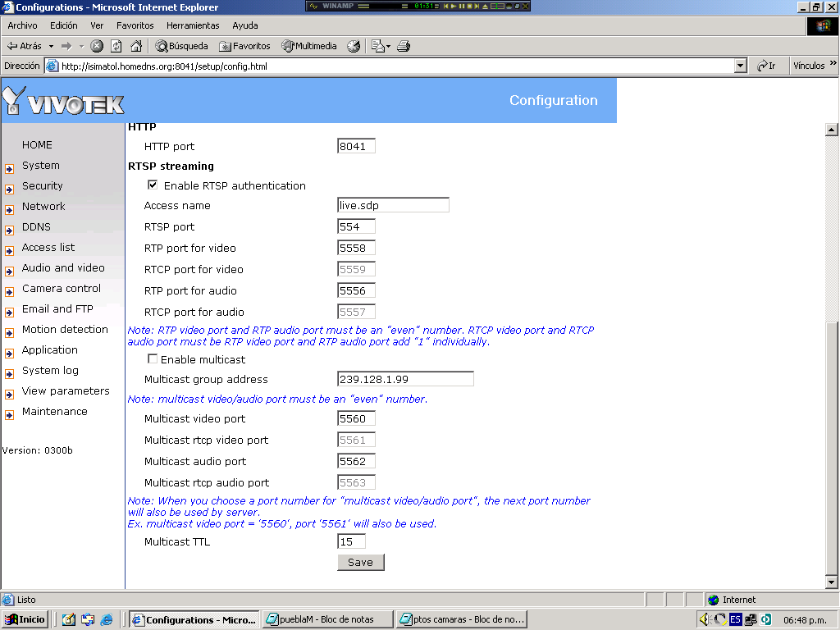The height and width of the screenshot is (630, 840).
Task: Open the Audio and video settings link
Action: (x=63, y=267)
